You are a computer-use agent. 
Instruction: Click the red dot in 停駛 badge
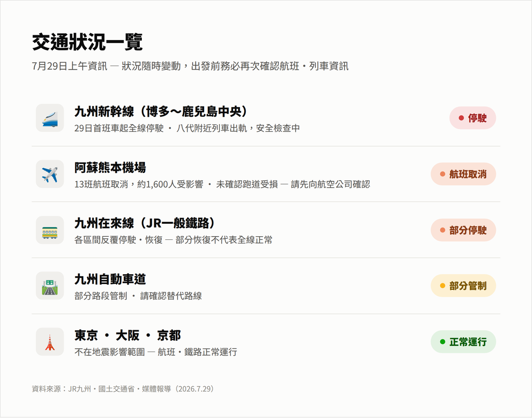coord(461,118)
